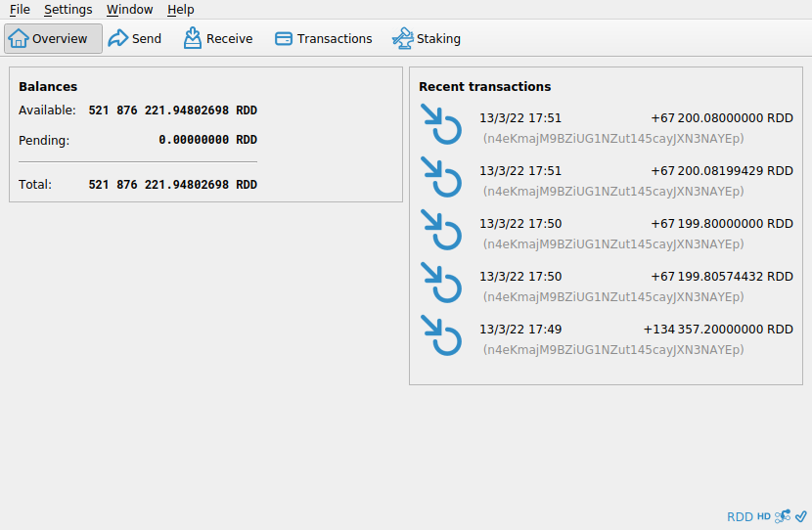Click the Recent transactions heading

click(484, 86)
